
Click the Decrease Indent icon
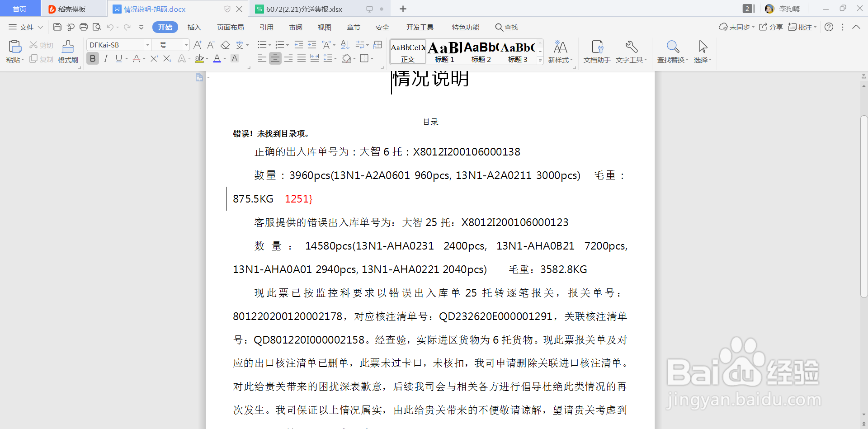coord(299,45)
